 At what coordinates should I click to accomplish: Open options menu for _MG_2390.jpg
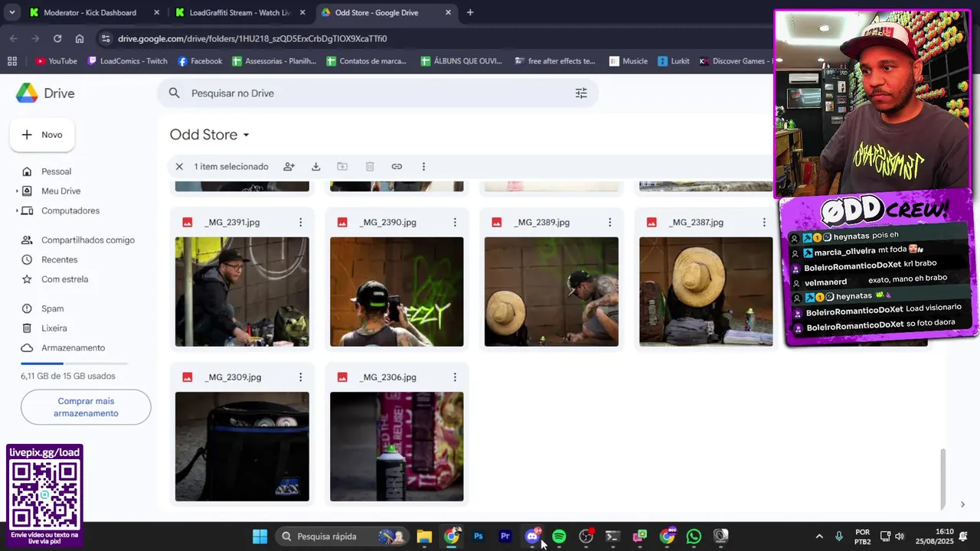[x=455, y=222]
